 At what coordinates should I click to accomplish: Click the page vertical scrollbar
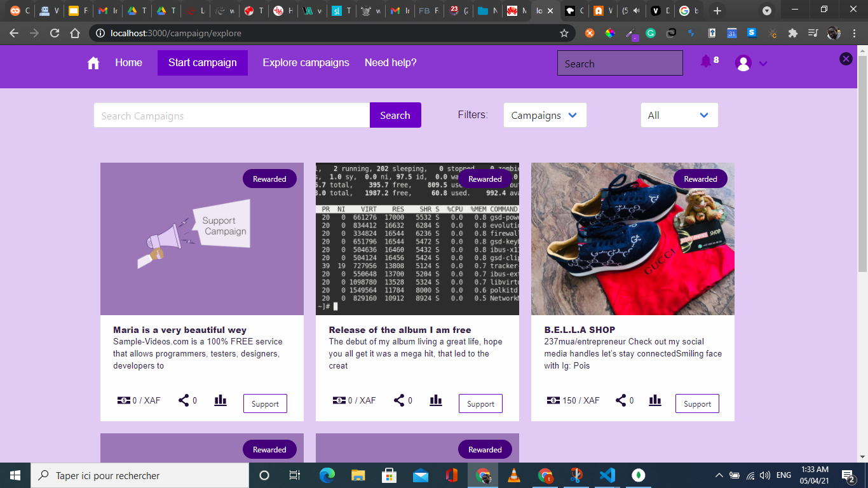pyautogui.click(x=862, y=164)
